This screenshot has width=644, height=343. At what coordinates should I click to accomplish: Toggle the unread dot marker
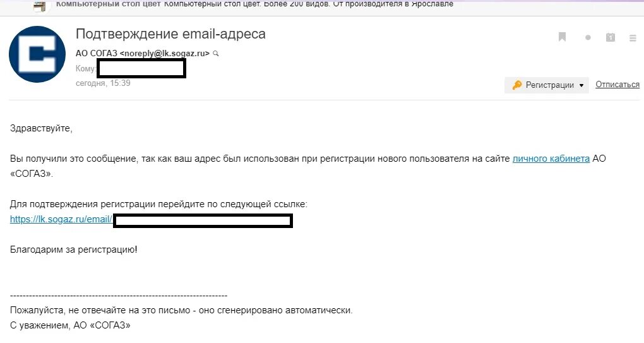tap(588, 37)
